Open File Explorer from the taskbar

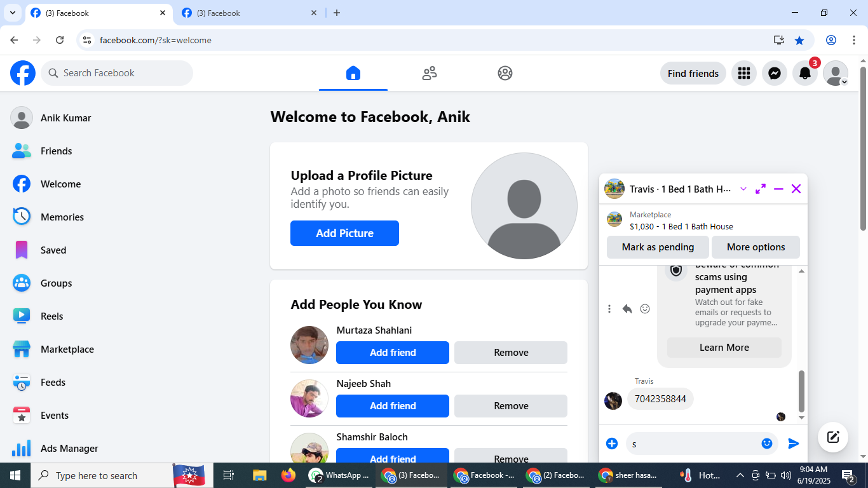click(259, 475)
